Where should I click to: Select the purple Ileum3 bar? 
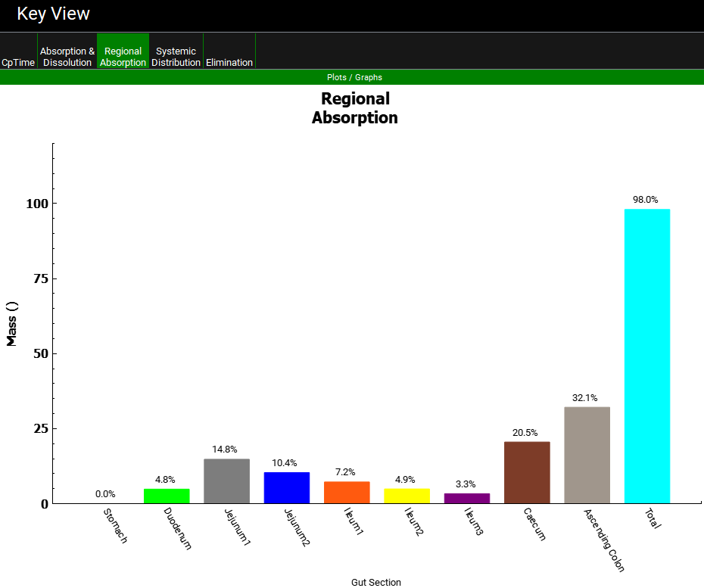point(467,498)
